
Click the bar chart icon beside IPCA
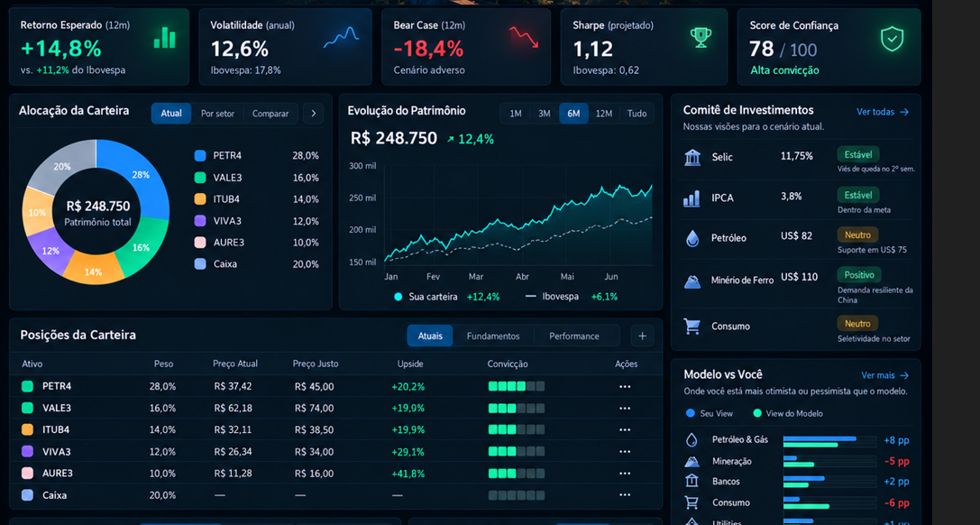[x=691, y=198]
